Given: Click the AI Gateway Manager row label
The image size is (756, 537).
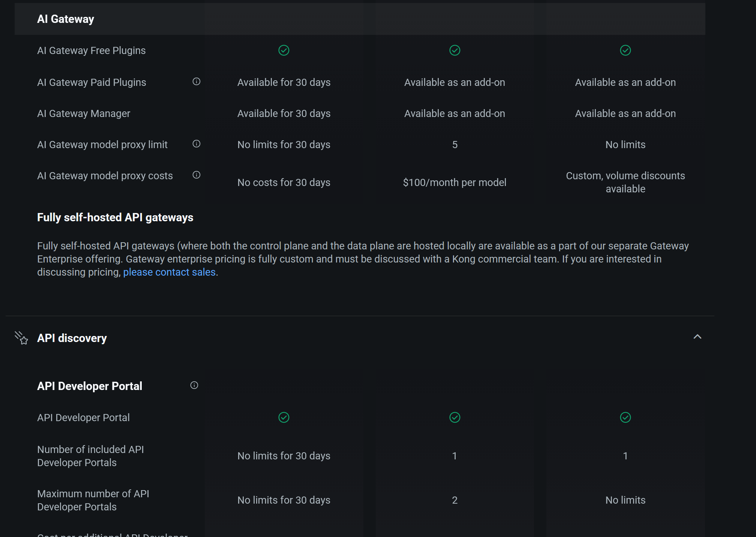Looking at the screenshot, I should click(x=84, y=114).
